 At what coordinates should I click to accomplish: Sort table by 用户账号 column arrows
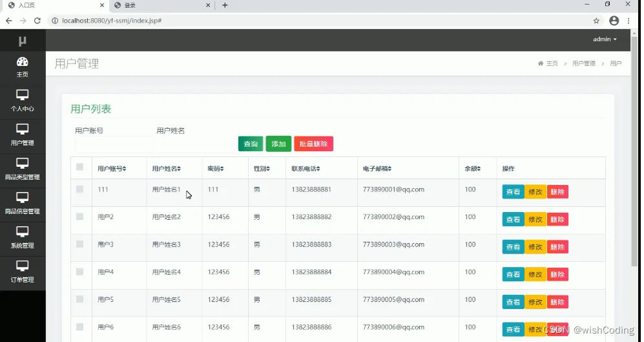[124, 169]
